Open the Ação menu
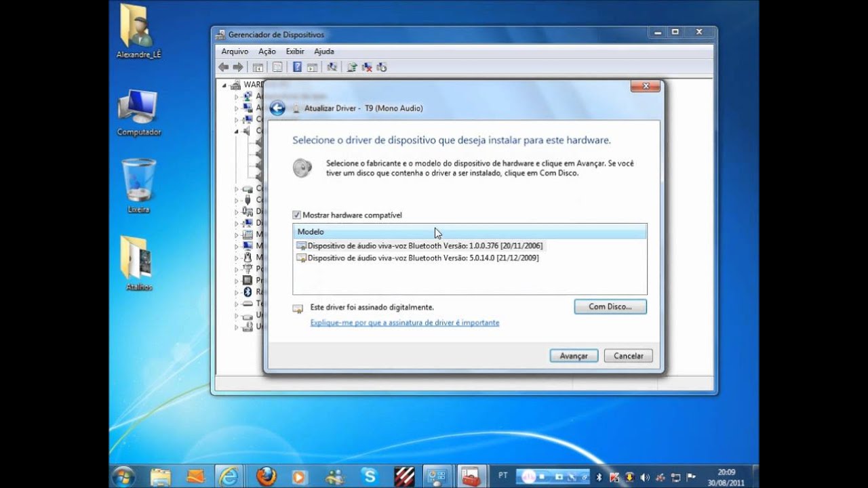Screen dimensions: 868x488 click(267, 52)
